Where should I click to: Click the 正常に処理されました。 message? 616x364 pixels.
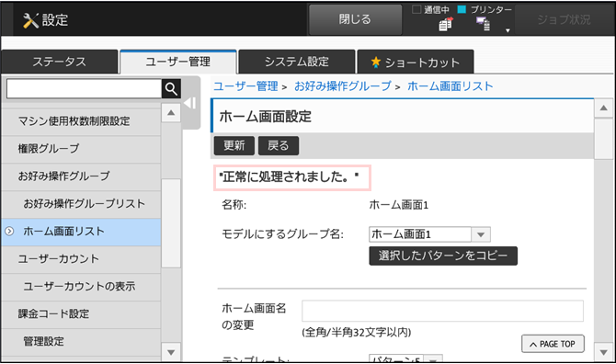289,177
